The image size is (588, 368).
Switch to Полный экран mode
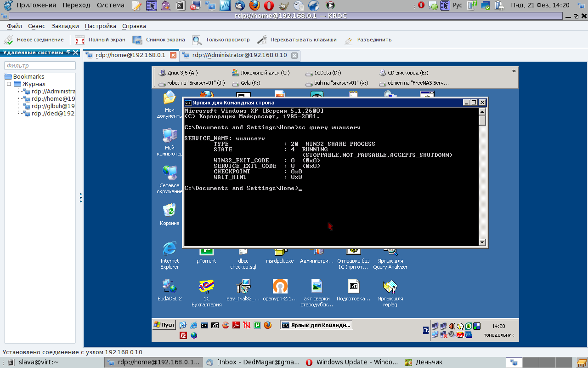100,40
